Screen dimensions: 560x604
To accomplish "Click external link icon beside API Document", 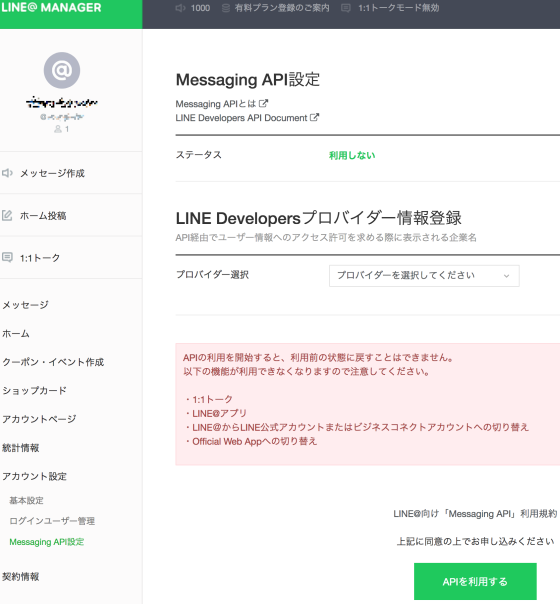I will (315, 117).
